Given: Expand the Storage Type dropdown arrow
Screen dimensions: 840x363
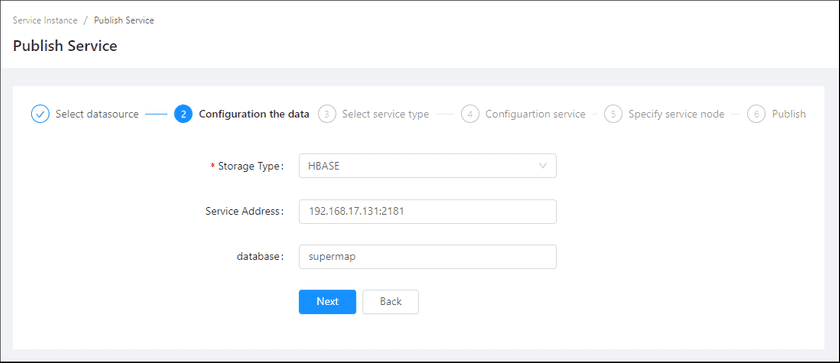Looking at the screenshot, I should tap(543, 166).
